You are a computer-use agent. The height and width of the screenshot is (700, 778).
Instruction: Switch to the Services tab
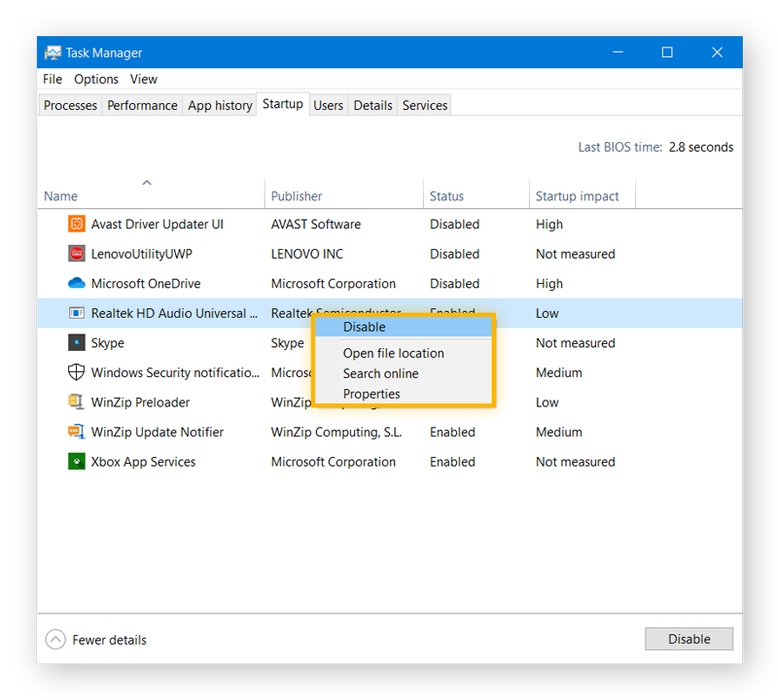(425, 105)
